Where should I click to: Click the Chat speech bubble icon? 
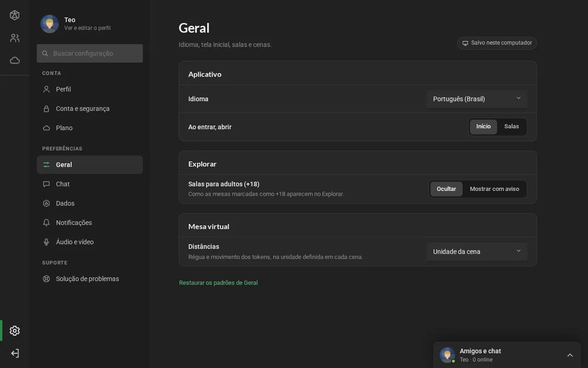pyautogui.click(x=46, y=184)
